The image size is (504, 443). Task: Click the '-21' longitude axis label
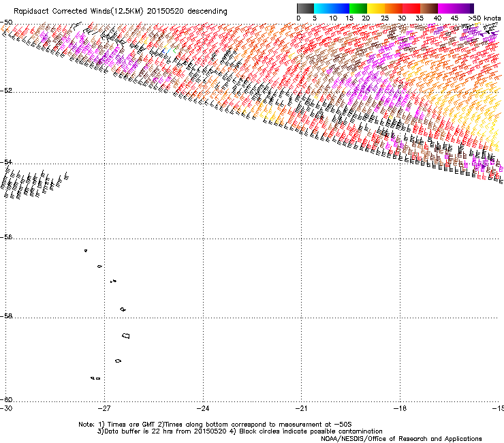click(302, 408)
